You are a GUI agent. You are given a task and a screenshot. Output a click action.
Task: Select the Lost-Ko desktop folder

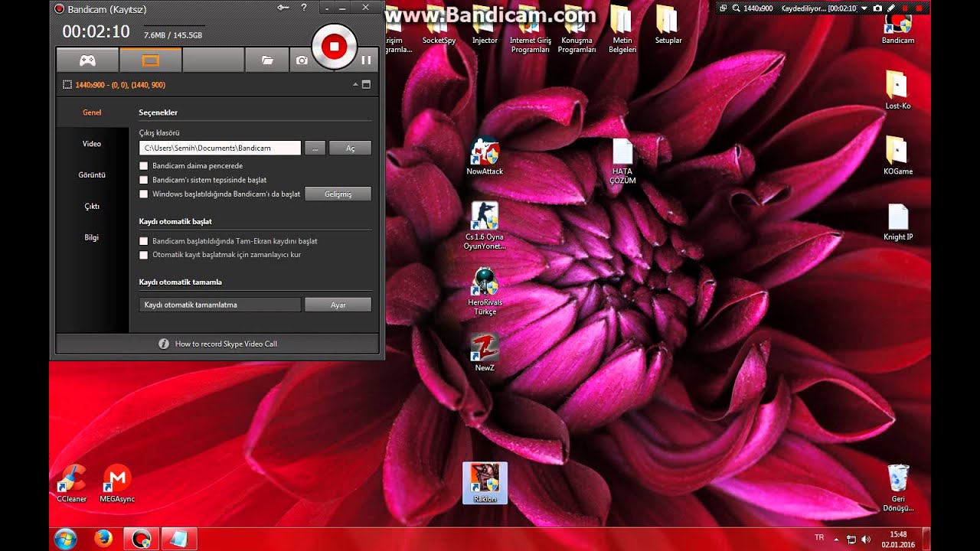point(897,90)
